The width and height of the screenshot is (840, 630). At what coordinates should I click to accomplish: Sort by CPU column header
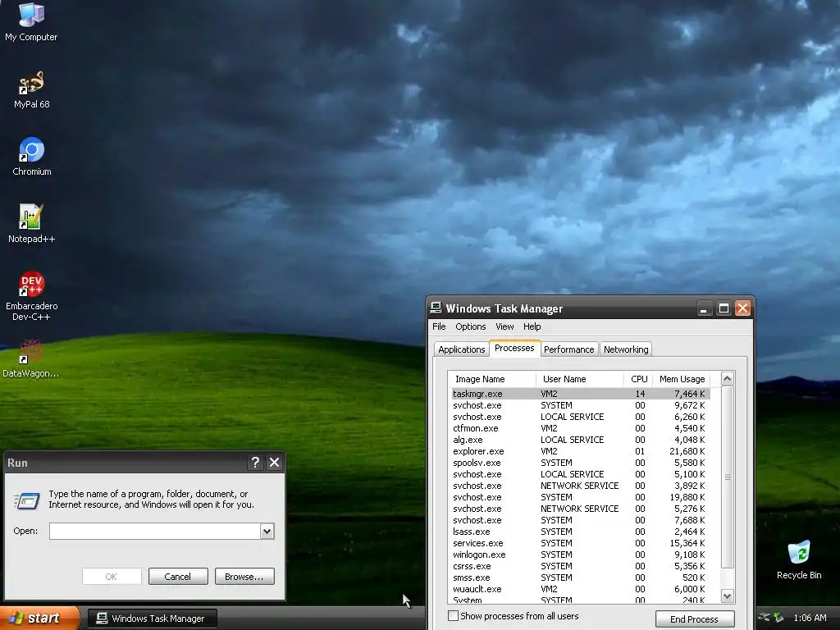pyautogui.click(x=638, y=379)
